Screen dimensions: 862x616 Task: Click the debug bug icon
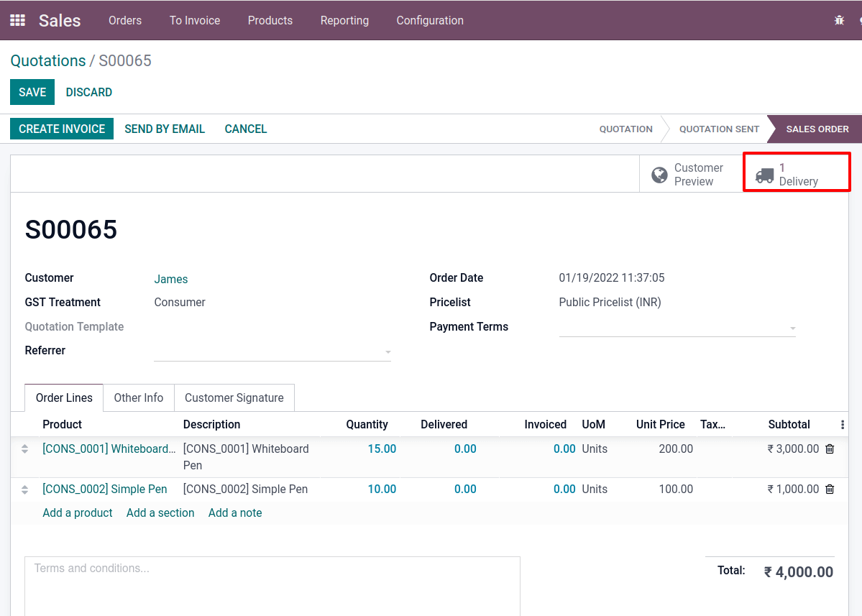pos(839,20)
